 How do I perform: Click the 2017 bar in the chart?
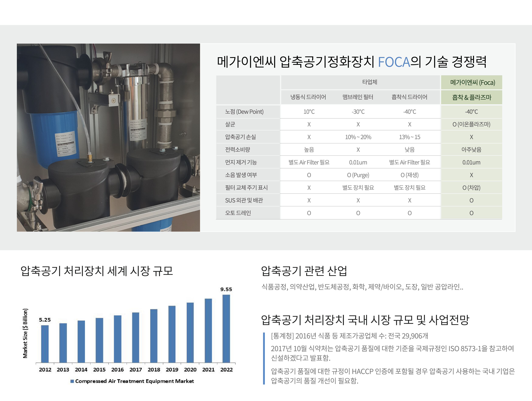pos(135,337)
